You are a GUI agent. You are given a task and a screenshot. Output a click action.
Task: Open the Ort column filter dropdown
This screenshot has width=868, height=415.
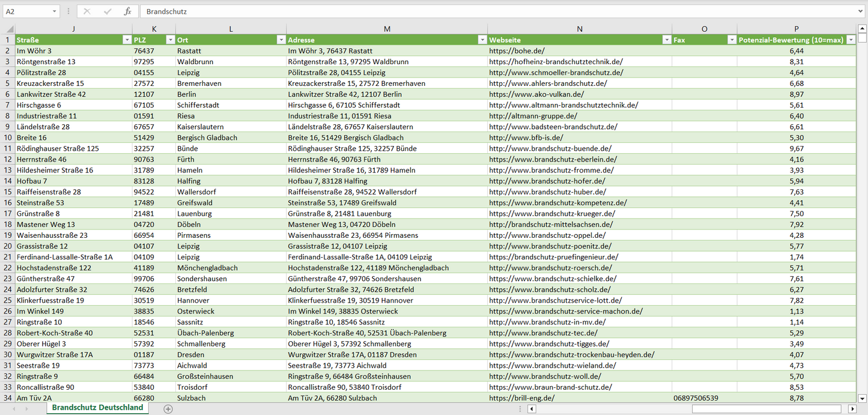click(x=281, y=40)
